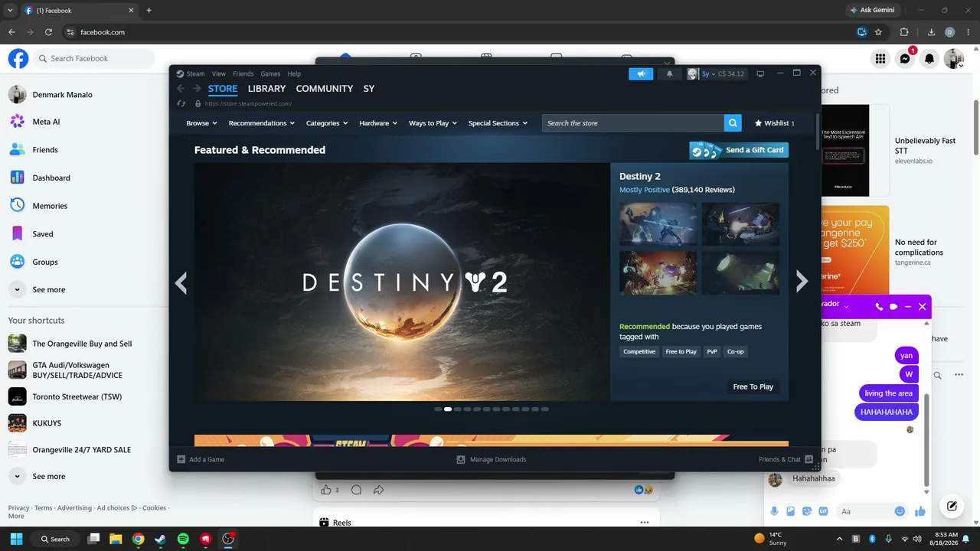Open Steam app from Windows taskbar
Screen dimensions: 980x551
pyautogui.click(x=160, y=539)
